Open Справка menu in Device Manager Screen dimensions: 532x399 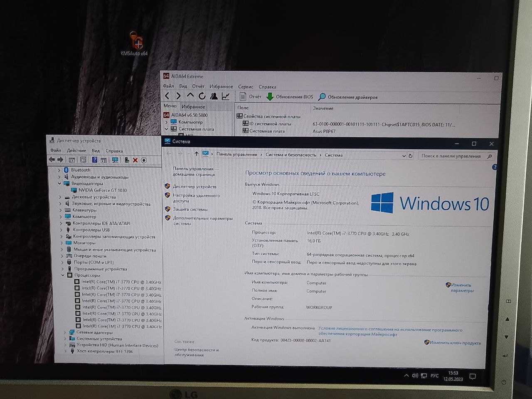[114, 151]
